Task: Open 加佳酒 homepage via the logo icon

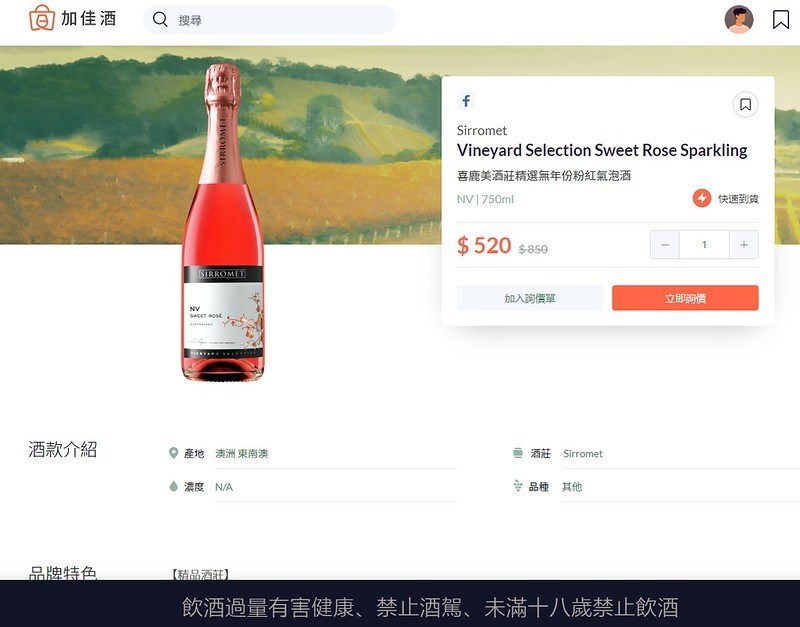Action: [42, 19]
